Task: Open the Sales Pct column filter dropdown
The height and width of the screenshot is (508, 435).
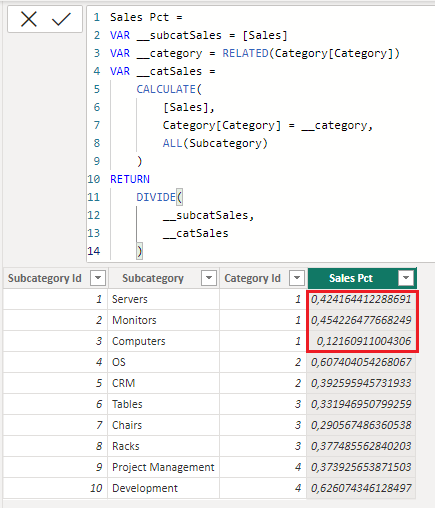Action: (406, 278)
